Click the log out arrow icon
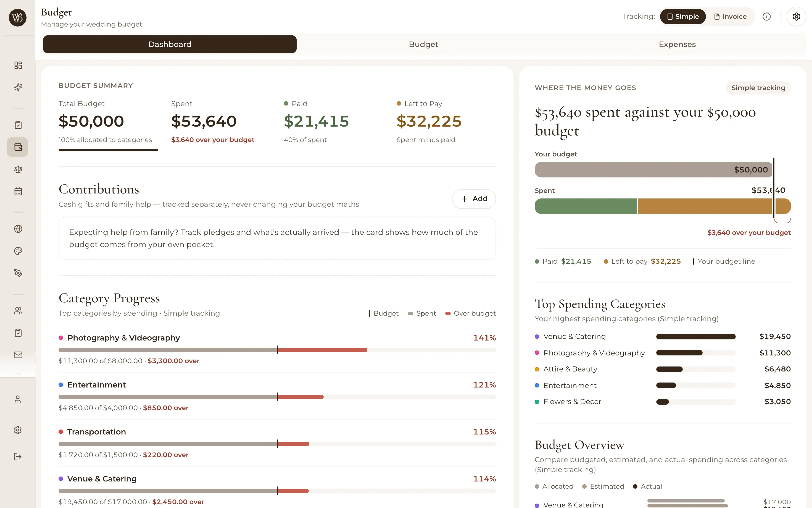This screenshot has height=508, width=812. coord(18,457)
